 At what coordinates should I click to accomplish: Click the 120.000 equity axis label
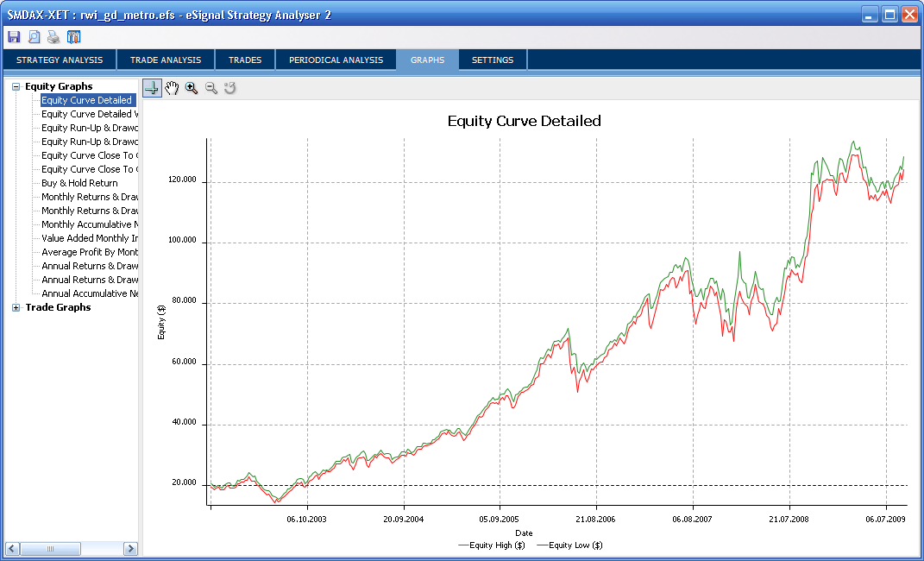(x=182, y=180)
